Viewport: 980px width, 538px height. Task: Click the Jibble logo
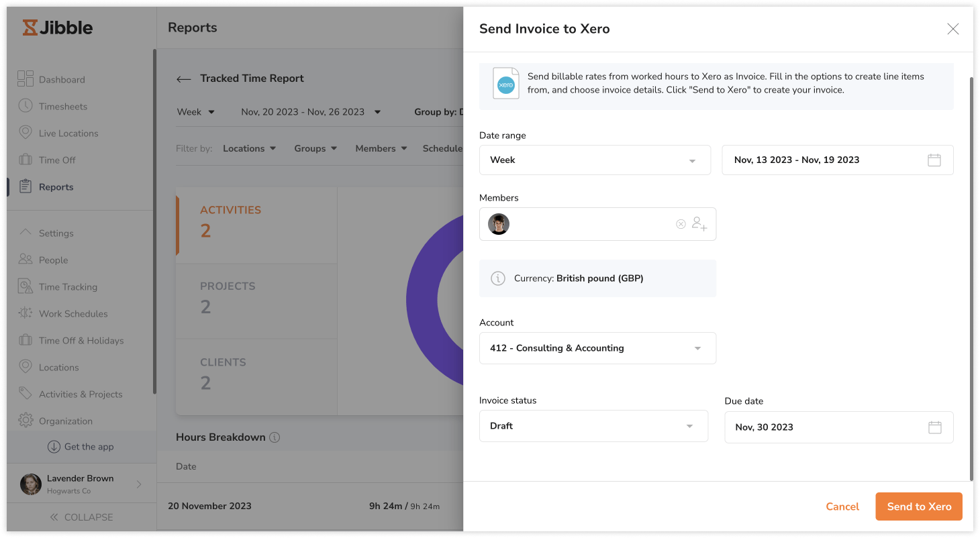coord(59,28)
